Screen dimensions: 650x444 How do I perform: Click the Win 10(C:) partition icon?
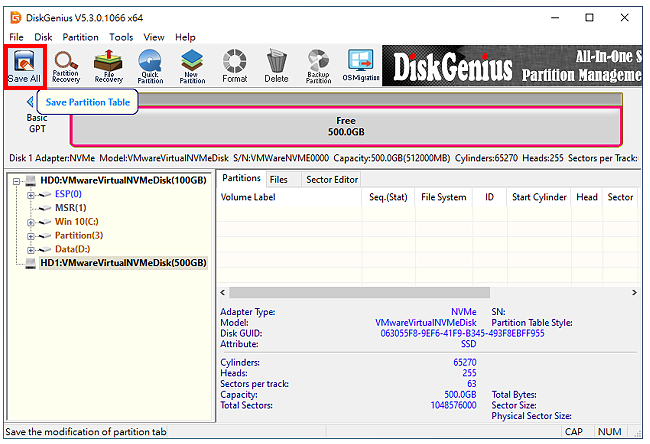[45, 222]
